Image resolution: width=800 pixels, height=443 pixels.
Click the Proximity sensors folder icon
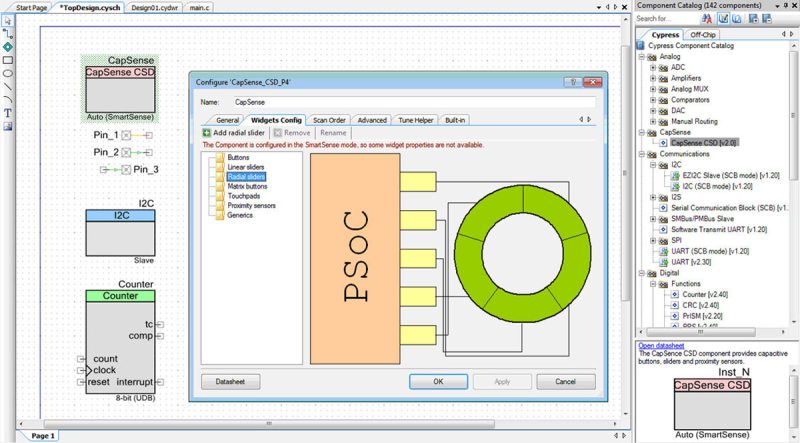220,206
